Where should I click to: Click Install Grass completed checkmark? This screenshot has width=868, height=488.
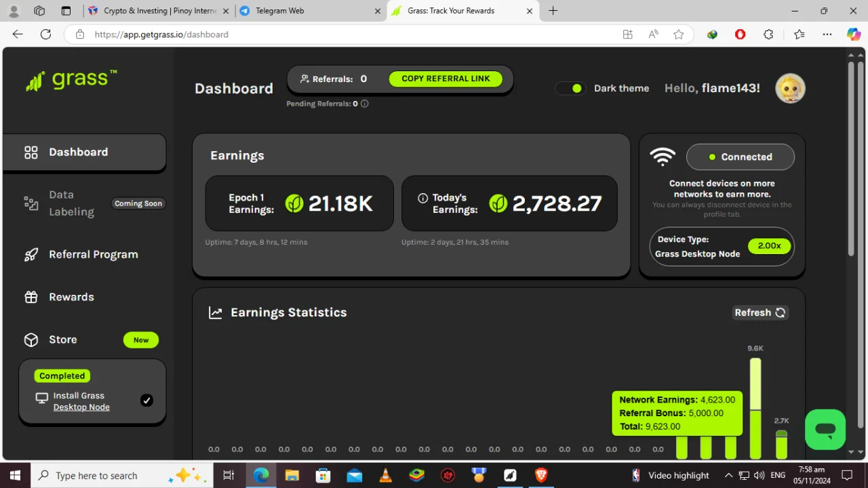point(146,401)
